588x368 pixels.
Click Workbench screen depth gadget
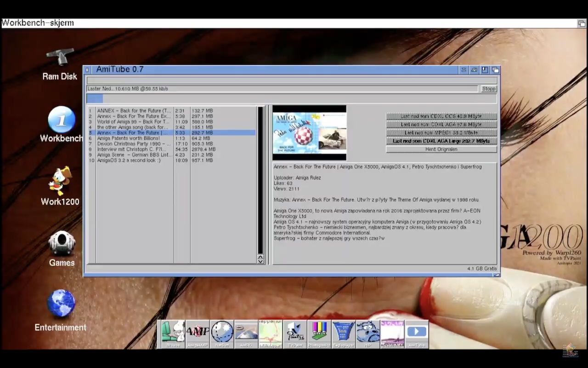pos(582,23)
